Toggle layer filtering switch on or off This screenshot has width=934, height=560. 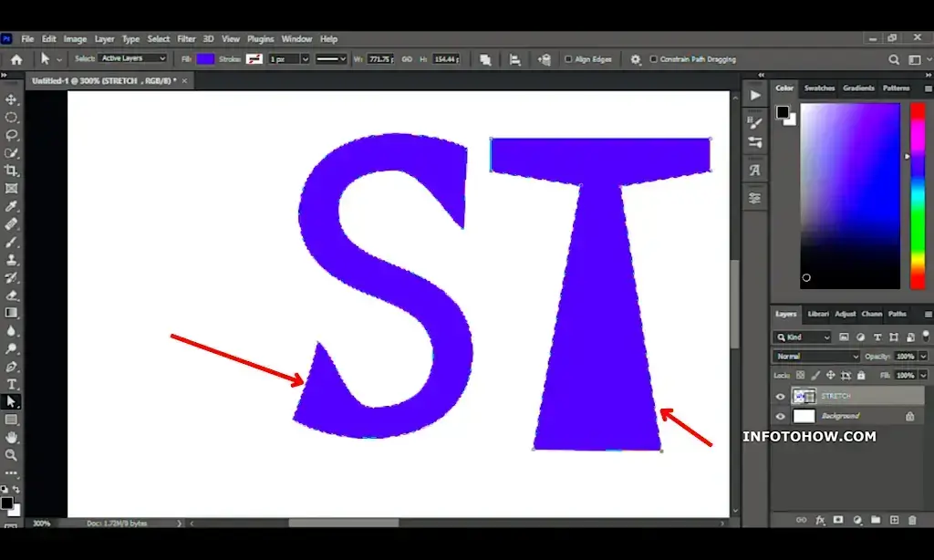[x=926, y=336]
